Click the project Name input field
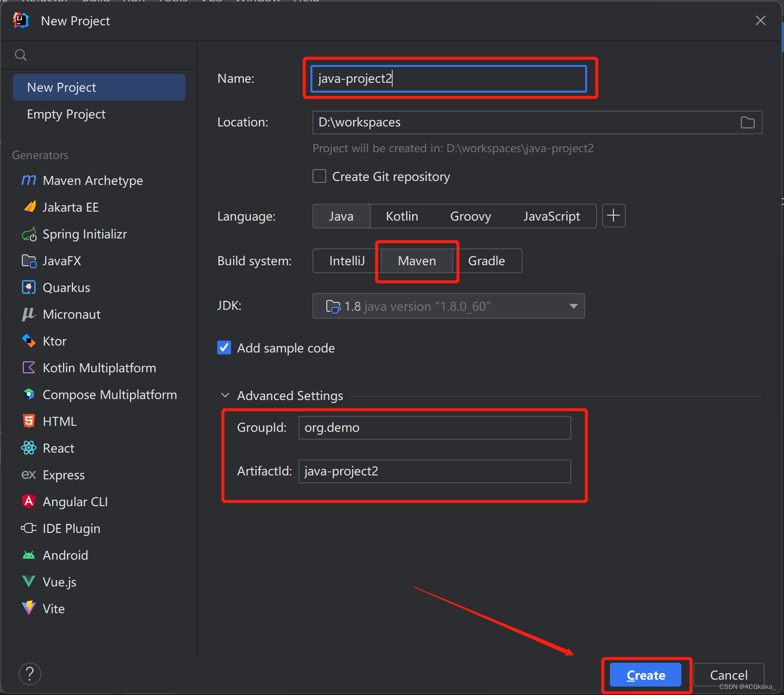The width and height of the screenshot is (784, 695). (449, 78)
